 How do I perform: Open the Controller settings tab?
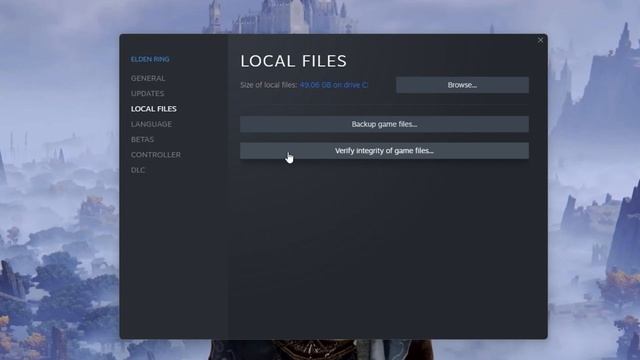[x=156, y=155]
